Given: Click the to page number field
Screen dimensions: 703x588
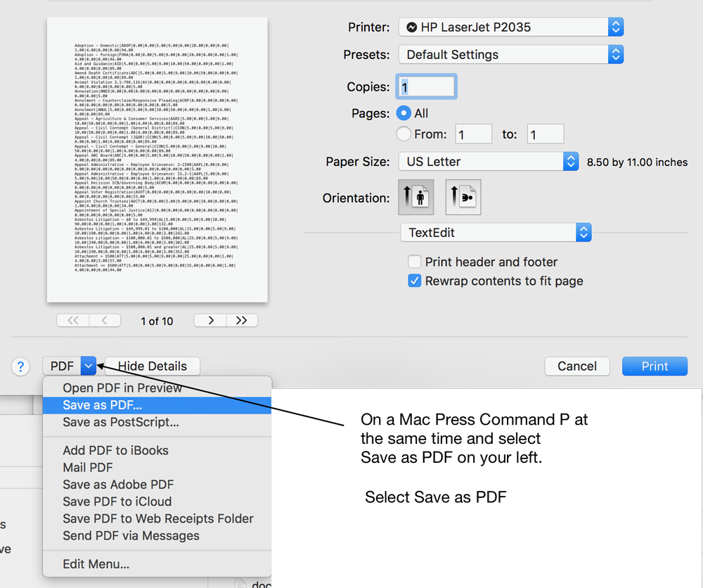Looking at the screenshot, I should (x=546, y=134).
